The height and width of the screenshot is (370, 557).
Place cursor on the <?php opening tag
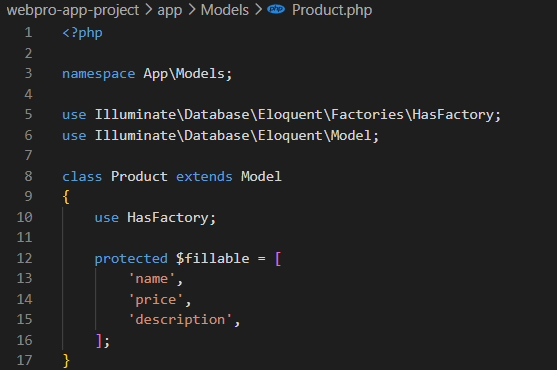(82, 33)
